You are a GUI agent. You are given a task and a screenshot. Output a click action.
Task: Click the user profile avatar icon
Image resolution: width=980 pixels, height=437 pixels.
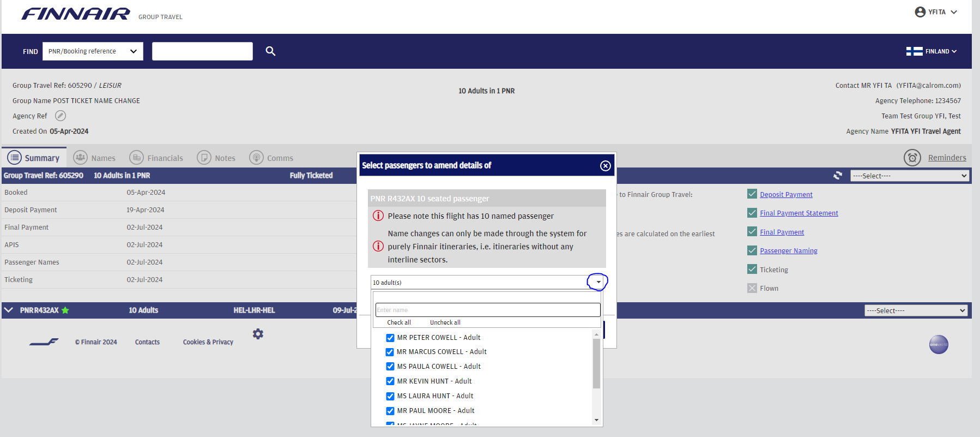[920, 12]
